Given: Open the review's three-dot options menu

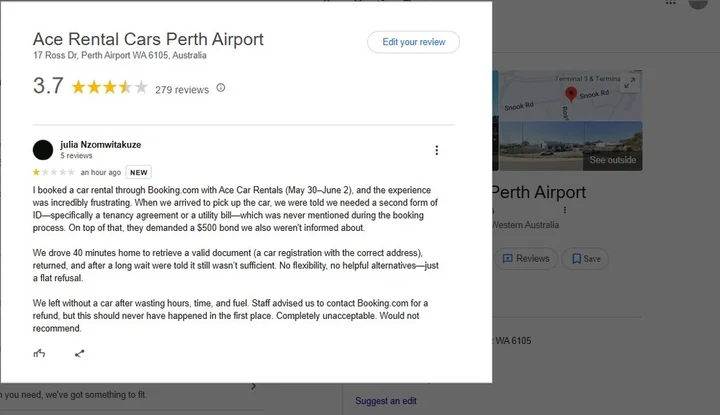Looking at the screenshot, I should coord(436,151).
